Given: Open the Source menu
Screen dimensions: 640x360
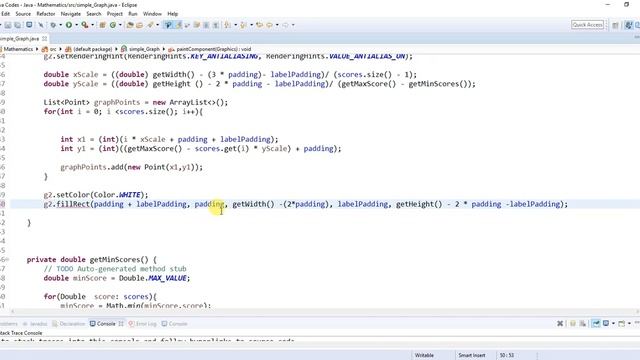Looking at the screenshot, I should pos(23,13).
